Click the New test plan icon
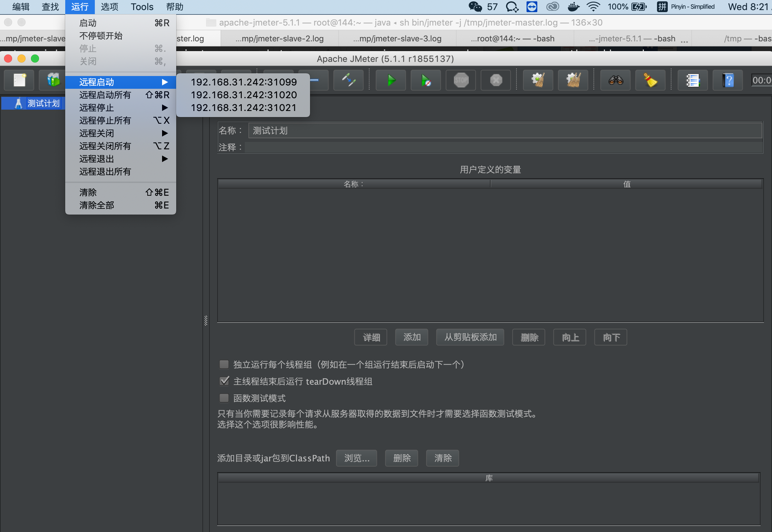This screenshot has height=532, width=772. (x=20, y=80)
